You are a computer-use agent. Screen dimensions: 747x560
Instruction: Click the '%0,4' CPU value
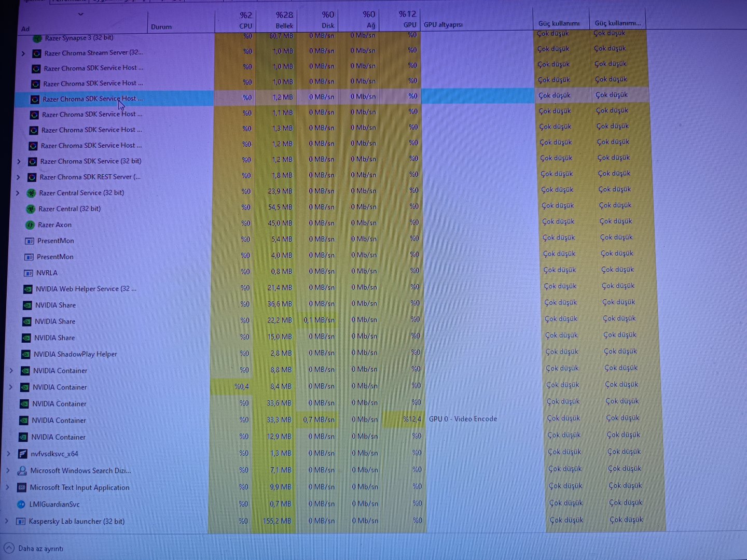click(x=242, y=386)
